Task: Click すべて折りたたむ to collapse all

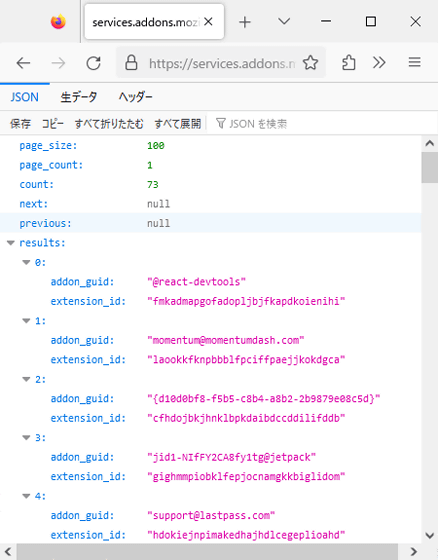Action: 109,124
